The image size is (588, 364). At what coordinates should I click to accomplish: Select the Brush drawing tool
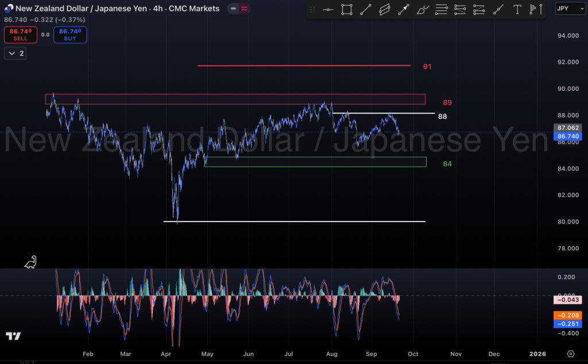tap(421, 10)
